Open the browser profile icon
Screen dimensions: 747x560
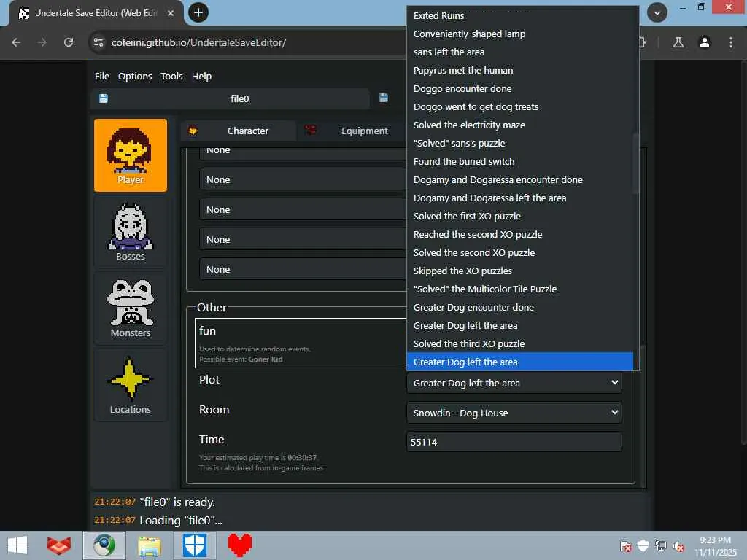[x=705, y=42]
